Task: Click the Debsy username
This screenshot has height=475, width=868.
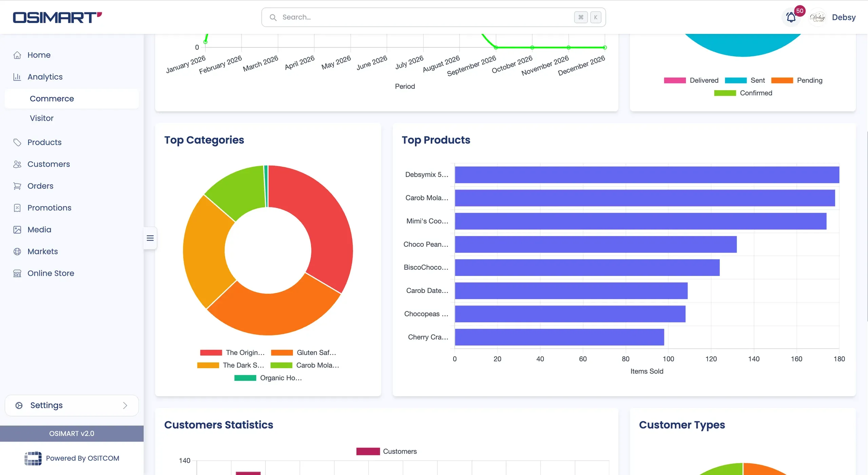Action: (x=844, y=17)
